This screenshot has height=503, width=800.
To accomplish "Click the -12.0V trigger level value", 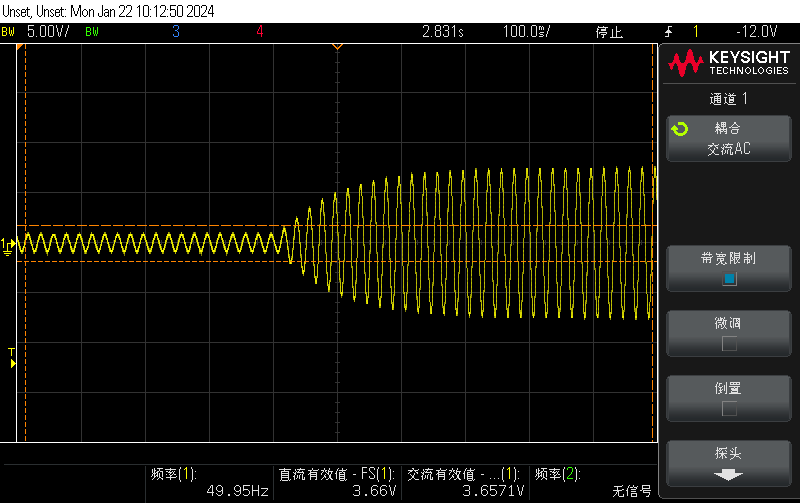I will pos(756,32).
